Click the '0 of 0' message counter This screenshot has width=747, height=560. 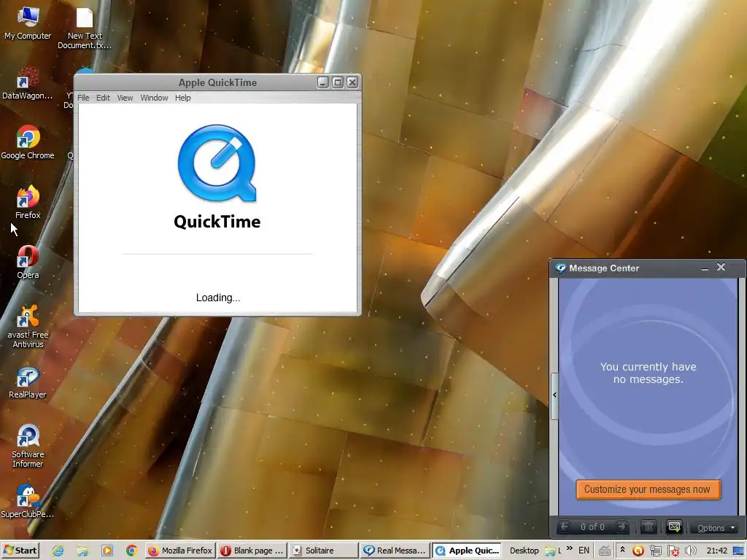[x=592, y=526]
